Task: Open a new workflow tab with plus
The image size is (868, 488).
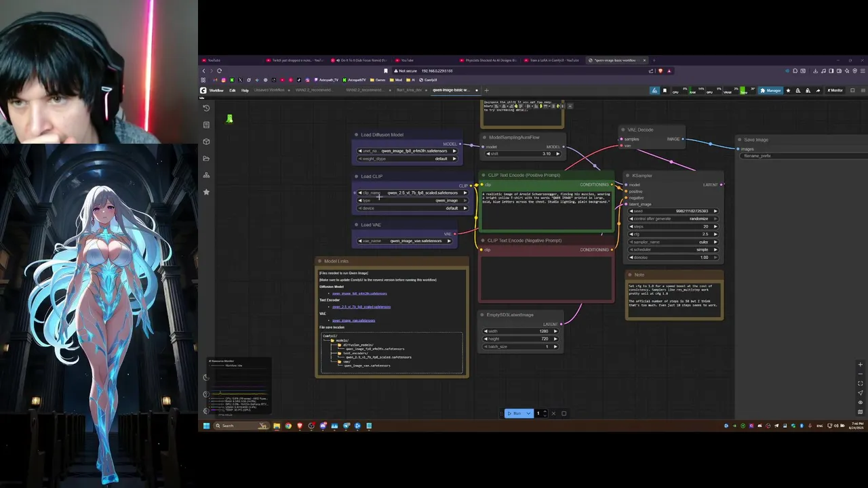Action: pos(486,90)
